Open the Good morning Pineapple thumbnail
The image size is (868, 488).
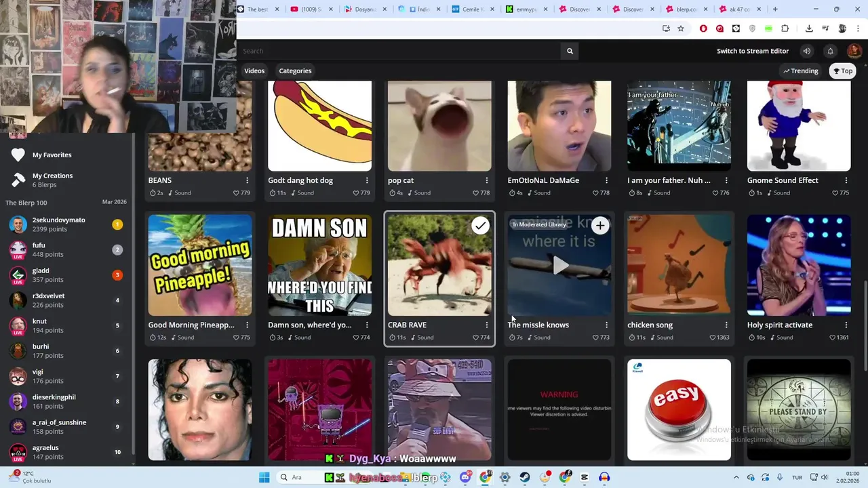(200, 265)
